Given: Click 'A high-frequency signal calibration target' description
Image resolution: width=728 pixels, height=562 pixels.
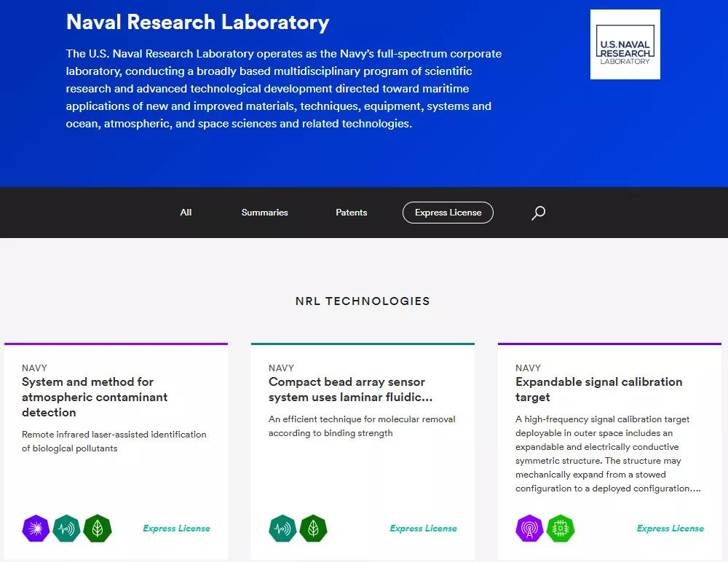Looking at the screenshot, I should pos(608,454).
